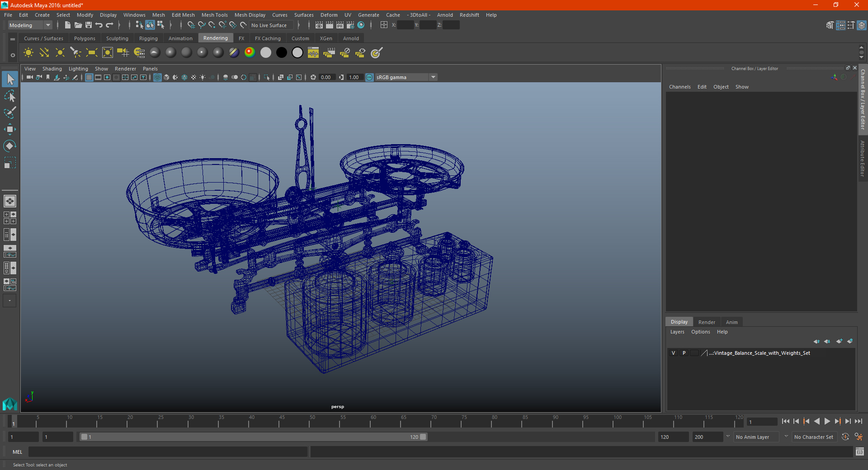This screenshot has width=868, height=470.
Task: Open the Attribute Editor side tab
Action: pos(863,158)
